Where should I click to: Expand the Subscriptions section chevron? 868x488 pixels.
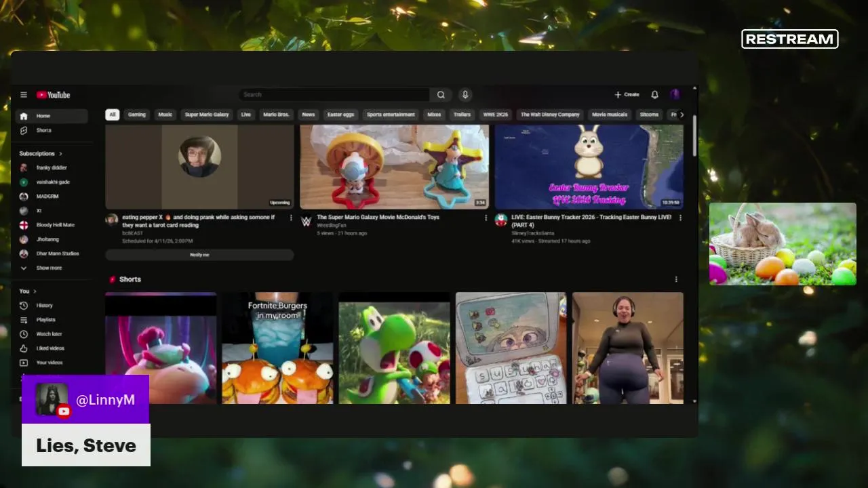(60, 154)
